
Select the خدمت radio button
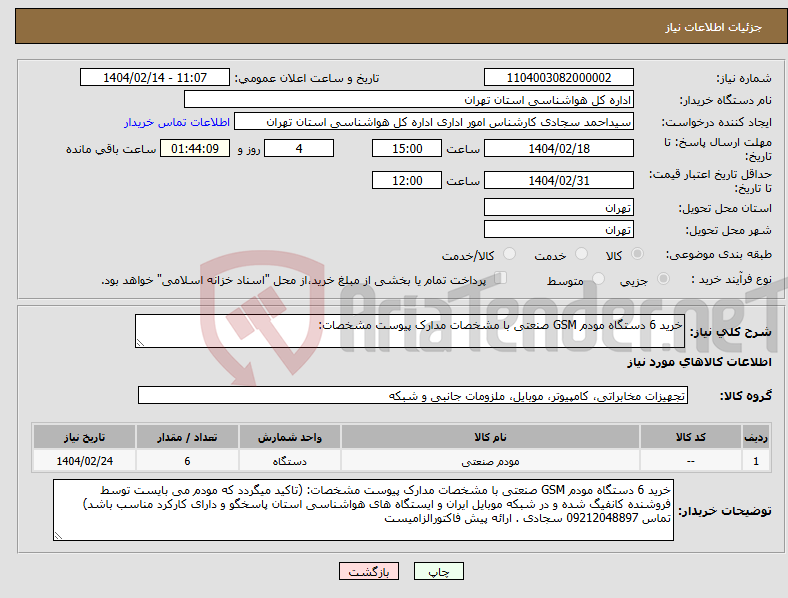(x=581, y=254)
